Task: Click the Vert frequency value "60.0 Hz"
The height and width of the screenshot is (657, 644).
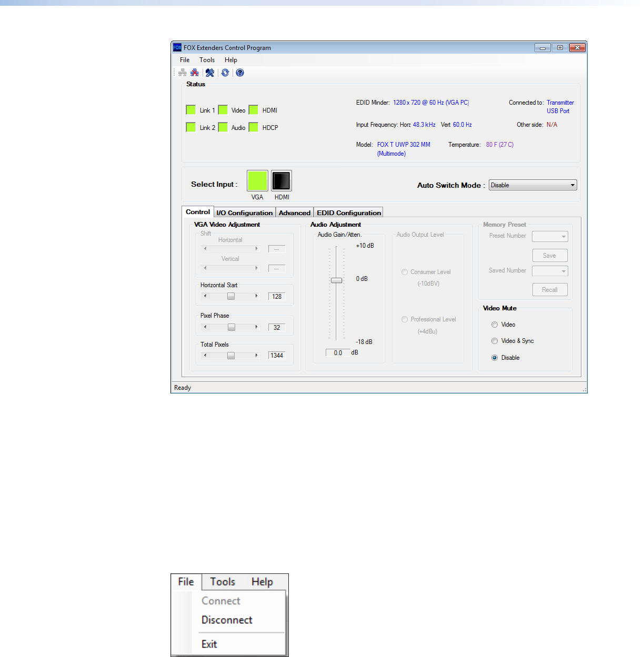Action: [462, 125]
